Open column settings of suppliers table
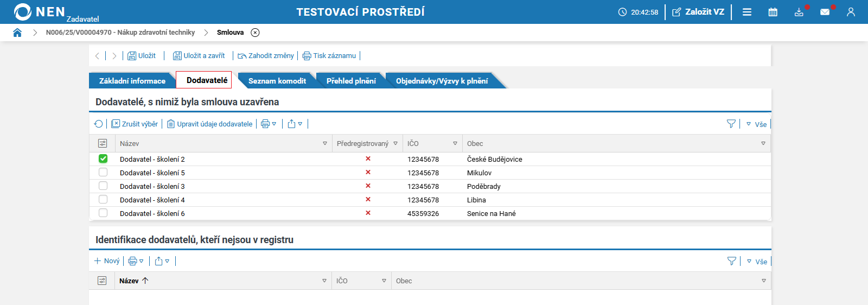 103,143
